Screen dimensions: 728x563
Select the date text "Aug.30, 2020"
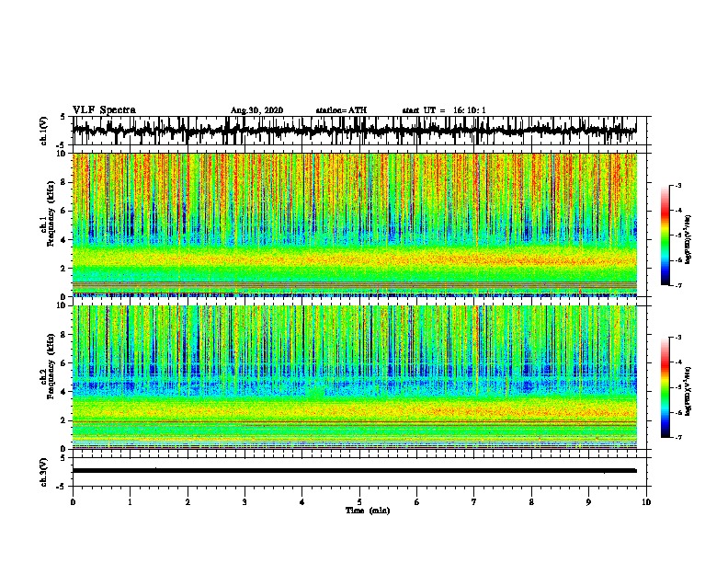256,110
